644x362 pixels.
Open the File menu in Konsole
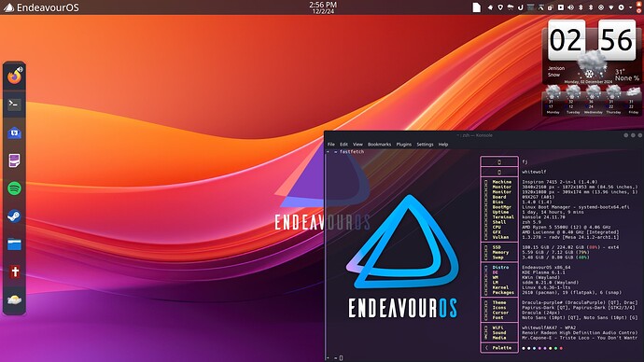point(331,145)
